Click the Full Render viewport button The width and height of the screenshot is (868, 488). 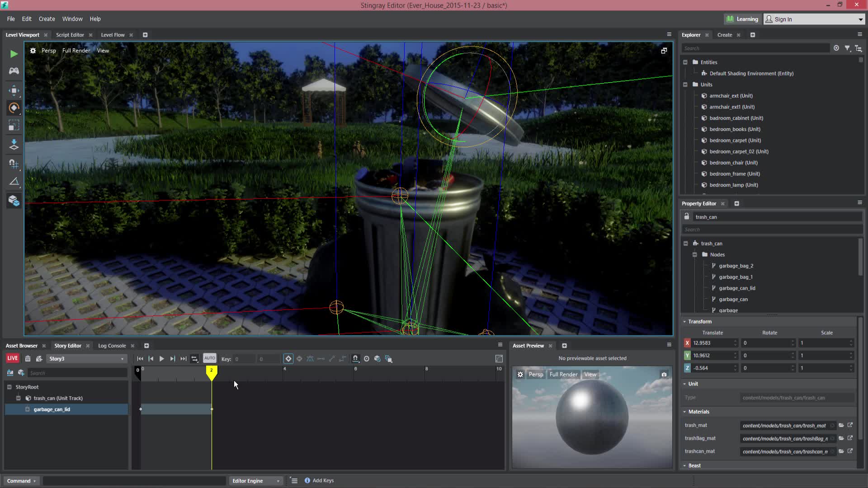pyautogui.click(x=76, y=51)
